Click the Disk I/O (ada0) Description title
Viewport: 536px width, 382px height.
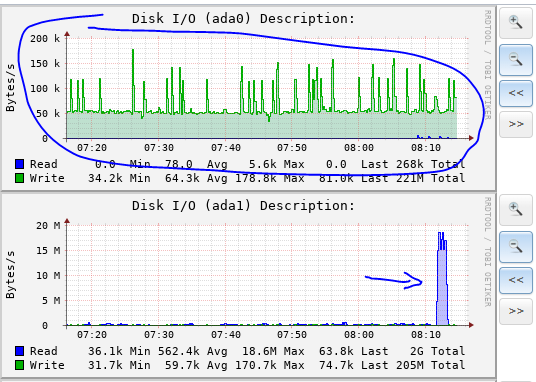click(x=243, y=18)
